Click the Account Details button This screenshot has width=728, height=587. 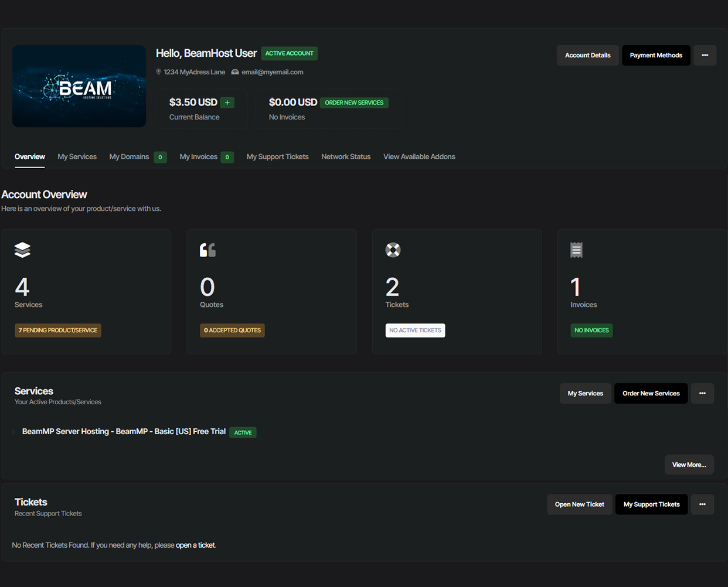(588, 55)
